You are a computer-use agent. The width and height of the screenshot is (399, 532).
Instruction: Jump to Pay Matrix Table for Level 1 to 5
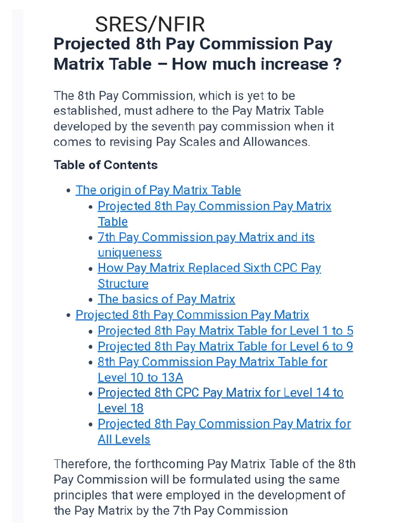pyautogui.click(x=225, y=331)
